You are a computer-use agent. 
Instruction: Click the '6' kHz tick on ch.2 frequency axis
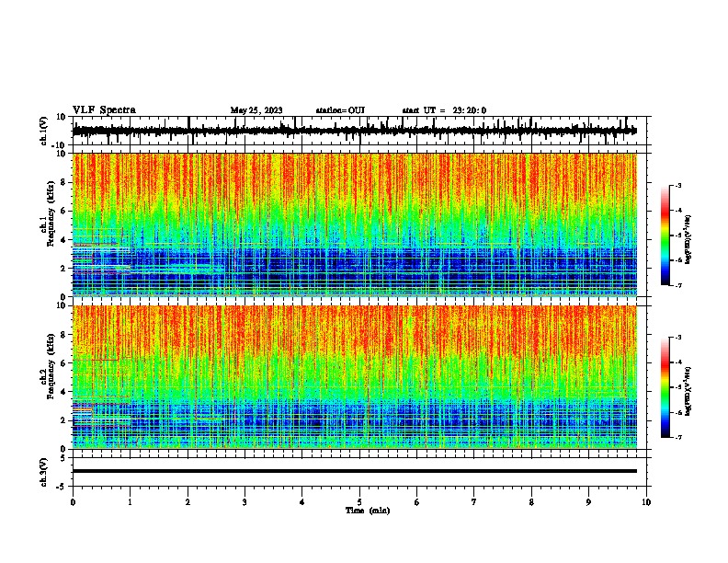tap(63, 363)
